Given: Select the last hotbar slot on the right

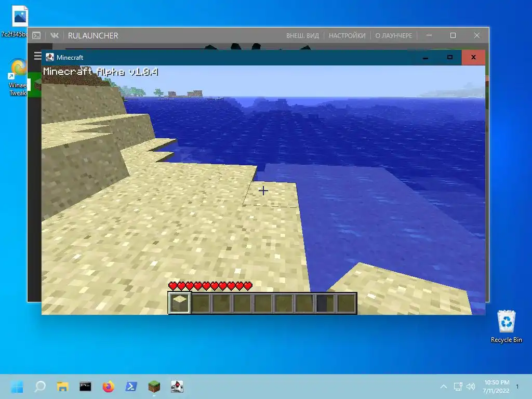Looking at the screenshot, I should tap(345, 303).
